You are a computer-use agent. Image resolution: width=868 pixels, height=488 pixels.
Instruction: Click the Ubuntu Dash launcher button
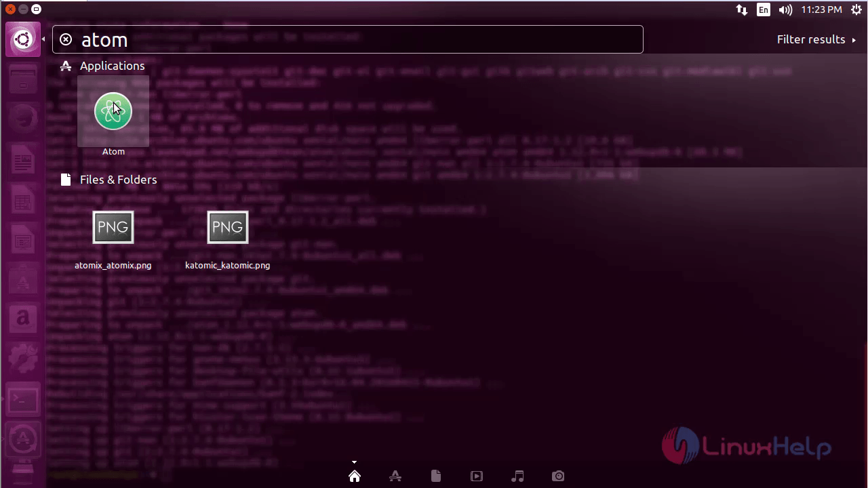[x=23, y=39]
